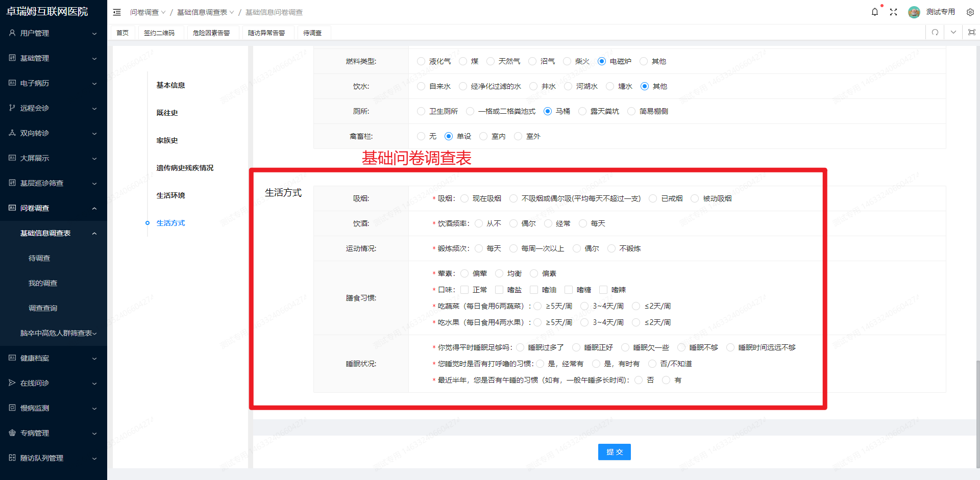Screen dimensions: 980x480
Task: Toggle fullscreen mode icon
Action: pyautogui.click(x=893, y=12)
